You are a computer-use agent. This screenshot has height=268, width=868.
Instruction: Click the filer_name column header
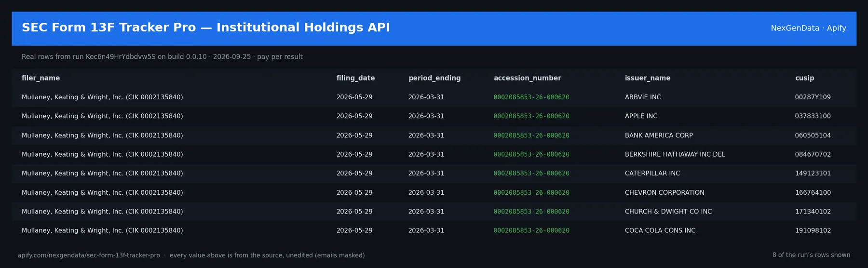tap(41, 78)
